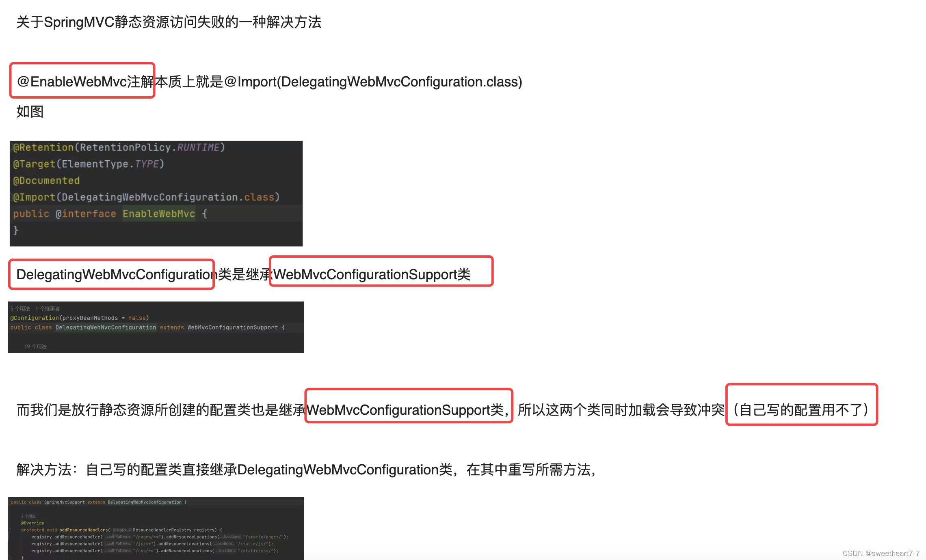Click the '@Override' annotation in the last code image
The width and height of the screenshot is (926, 560).
click(x=32, y=523)
